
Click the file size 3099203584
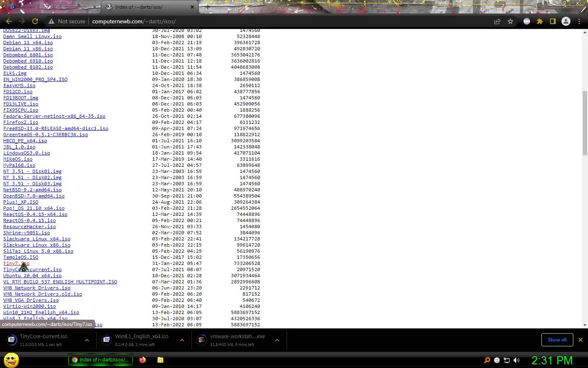pyautogui.click(x=245, y=141)
